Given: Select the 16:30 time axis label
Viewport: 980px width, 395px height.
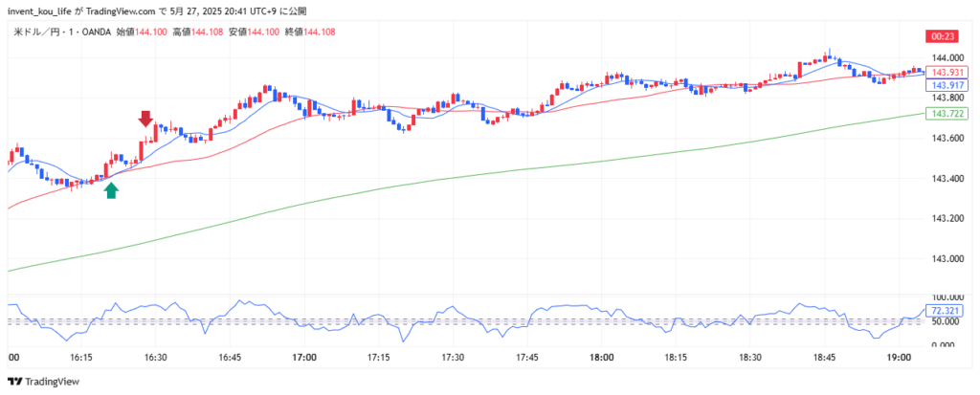Looking at the screenshot, I should coord(156,357).
